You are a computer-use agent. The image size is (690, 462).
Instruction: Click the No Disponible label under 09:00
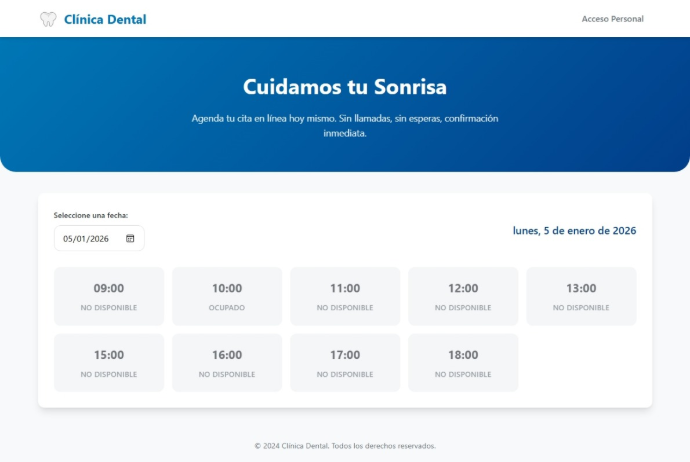click(x=109, y=308)
